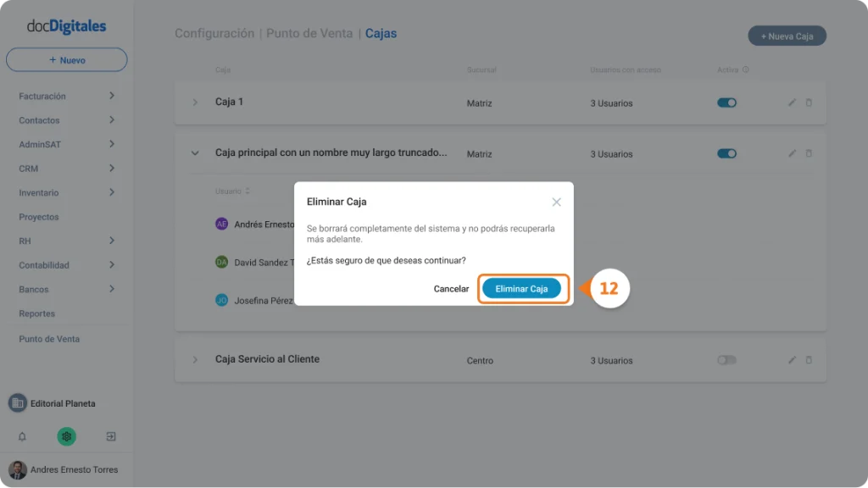The image size is (868, 488).
Task: Click the Editorial Planeta company icon
Action: (x=18, y=402)
